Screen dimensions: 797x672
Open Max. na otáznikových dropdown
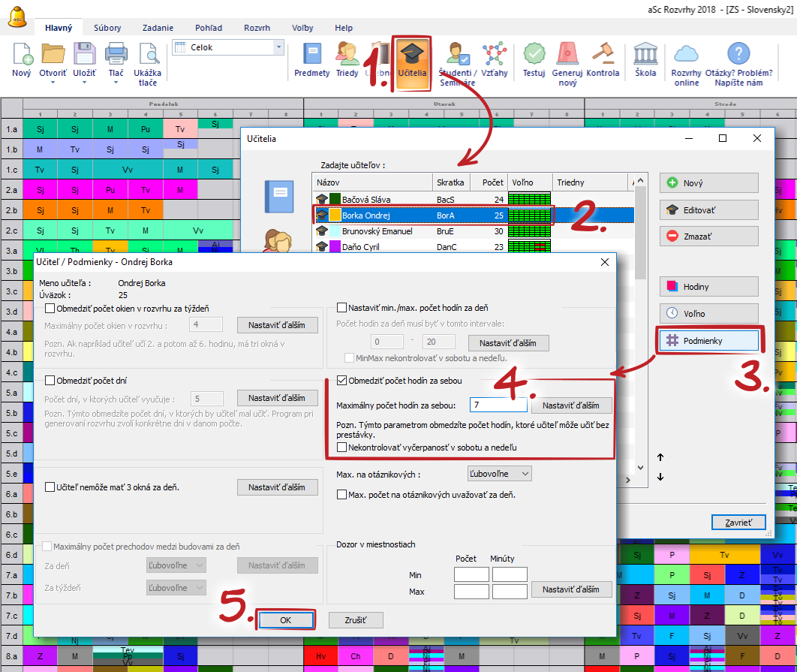point(498,474)
